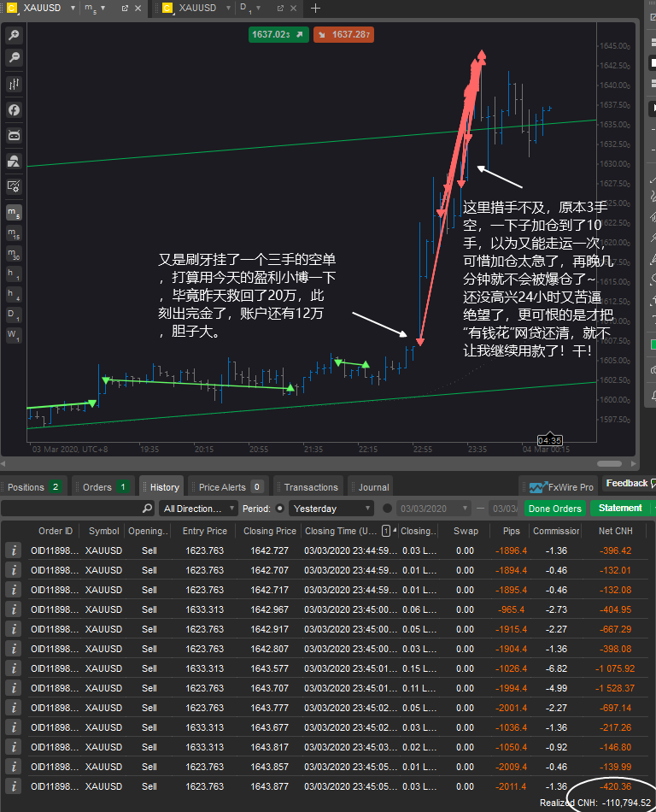Click the chart scroll left arrow
Viewport: 656px width, 812px height.
coord(3,463)
